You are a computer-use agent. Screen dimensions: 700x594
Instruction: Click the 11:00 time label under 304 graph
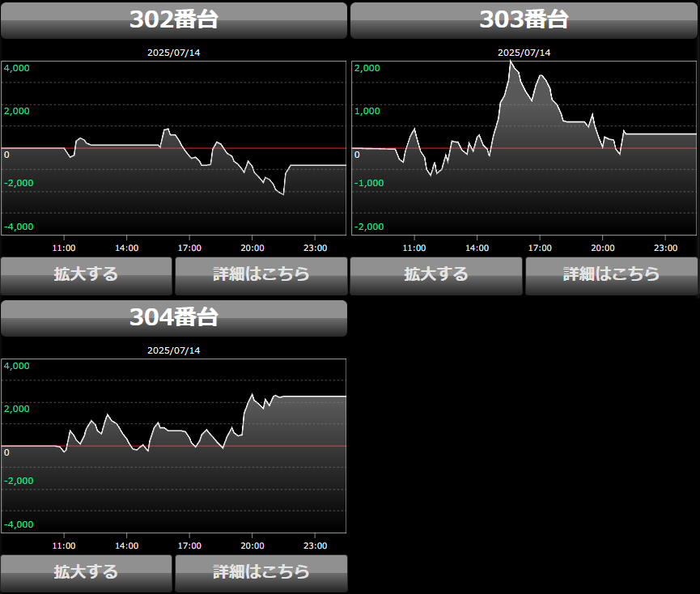point(64,545)
